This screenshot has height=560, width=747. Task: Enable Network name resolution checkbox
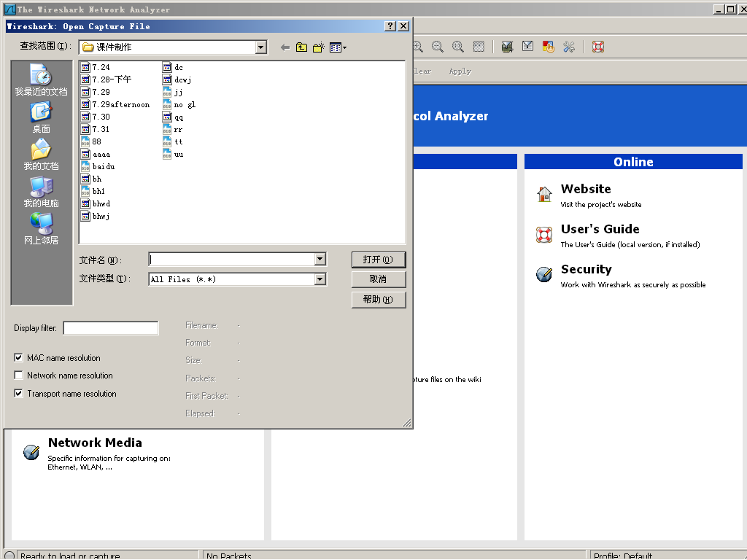(x=18, y=376)
